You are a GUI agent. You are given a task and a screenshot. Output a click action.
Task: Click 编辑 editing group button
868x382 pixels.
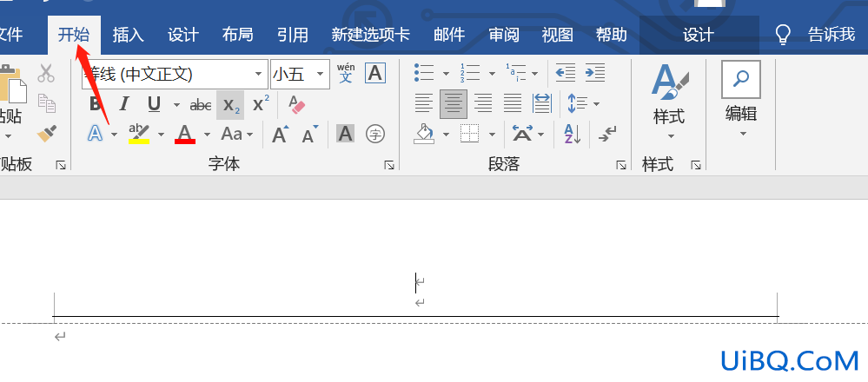pos(740,100)
